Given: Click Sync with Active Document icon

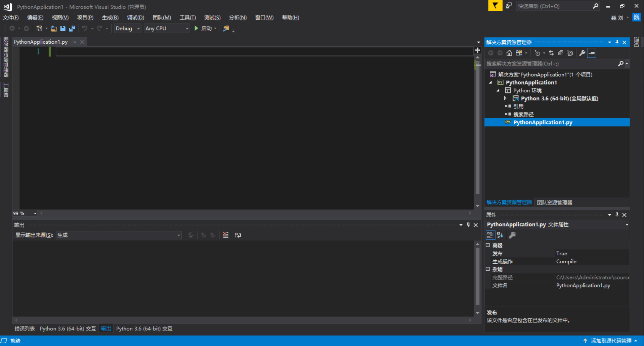Looking at the screenshot, I should click(551, 53).
